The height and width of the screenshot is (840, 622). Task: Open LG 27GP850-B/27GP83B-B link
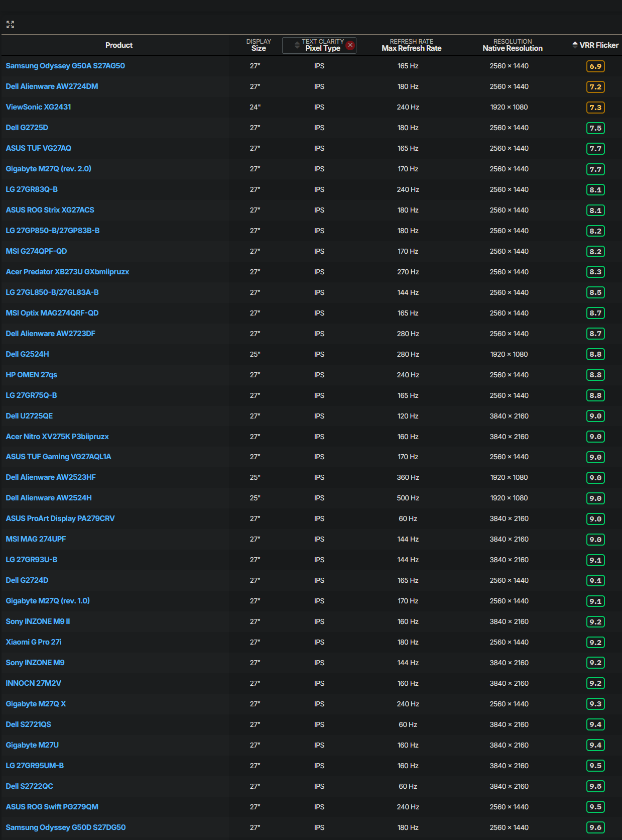point(53,231)
